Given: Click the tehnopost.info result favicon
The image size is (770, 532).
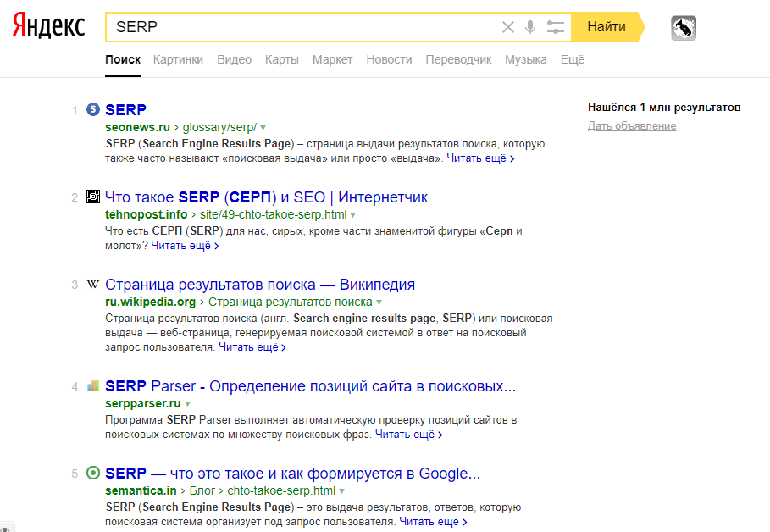Looking at the screenshot, I should (x=93, y=197).
